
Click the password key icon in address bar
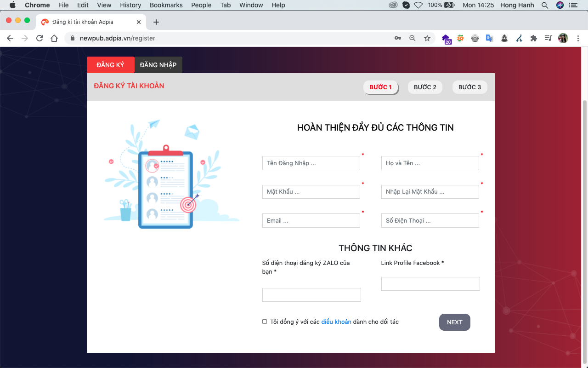pyautogui.click(x=397, y=38)
